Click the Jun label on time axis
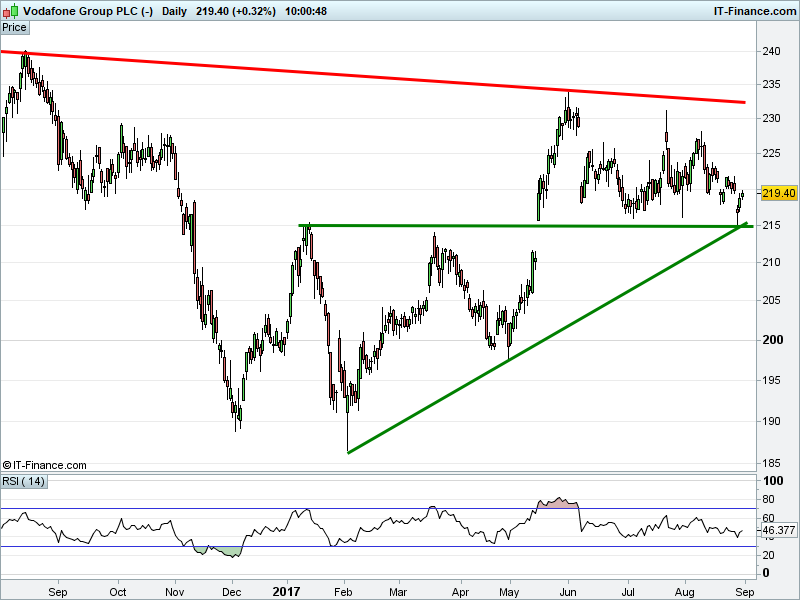 pos(568,592)
